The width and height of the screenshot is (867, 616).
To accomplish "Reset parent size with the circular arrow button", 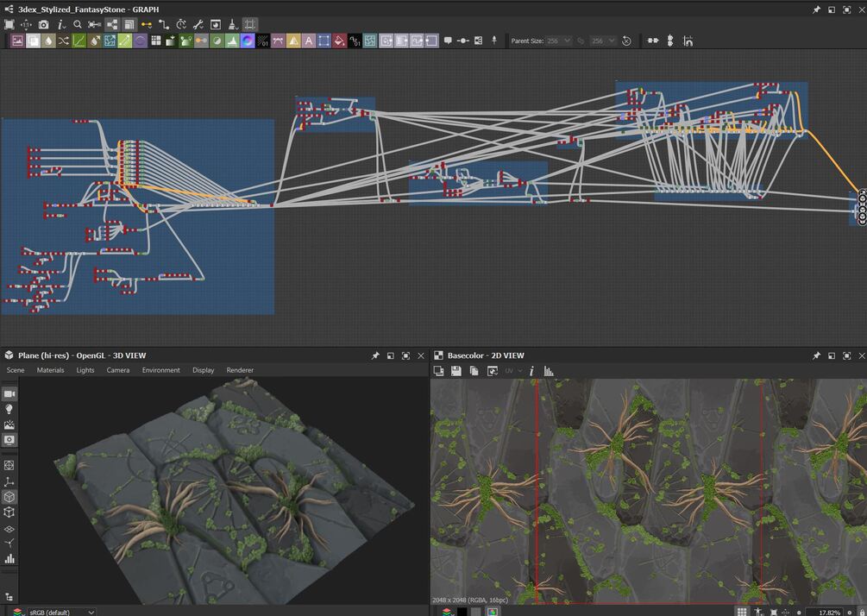I will point(626,41).
